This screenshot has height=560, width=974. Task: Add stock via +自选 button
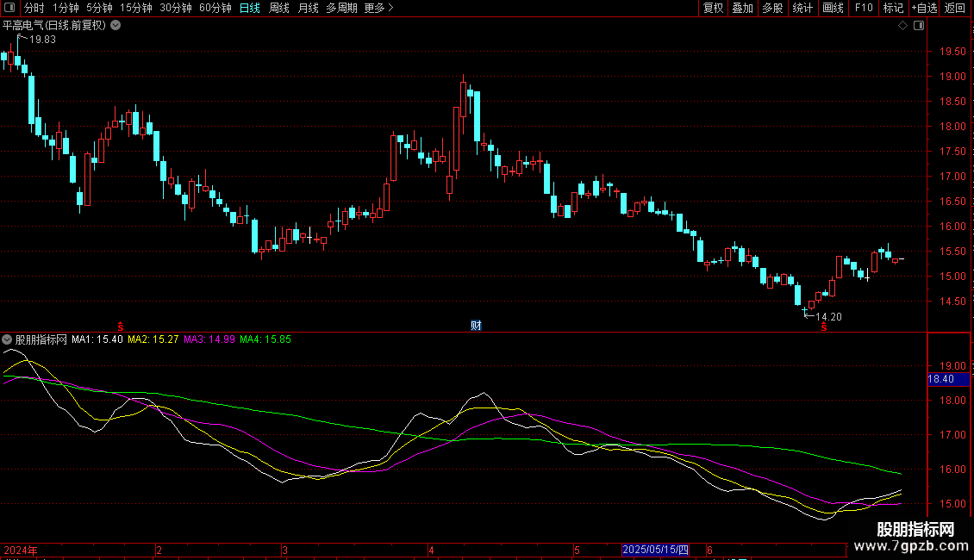pyautogui.click(x=924, y=8)
